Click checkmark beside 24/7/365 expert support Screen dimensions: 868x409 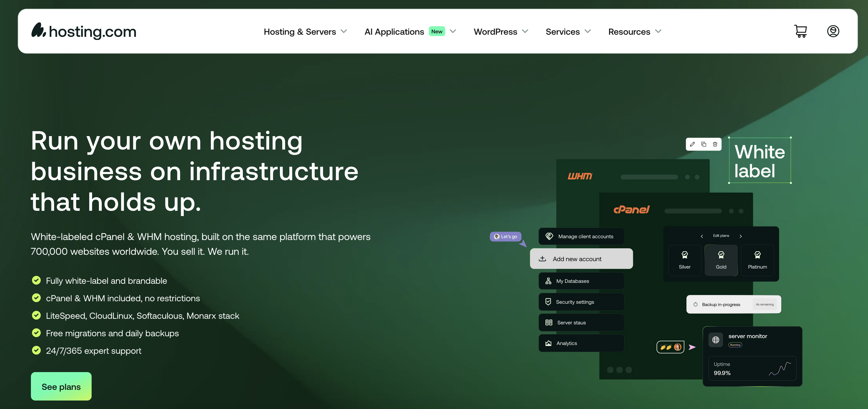36,350
